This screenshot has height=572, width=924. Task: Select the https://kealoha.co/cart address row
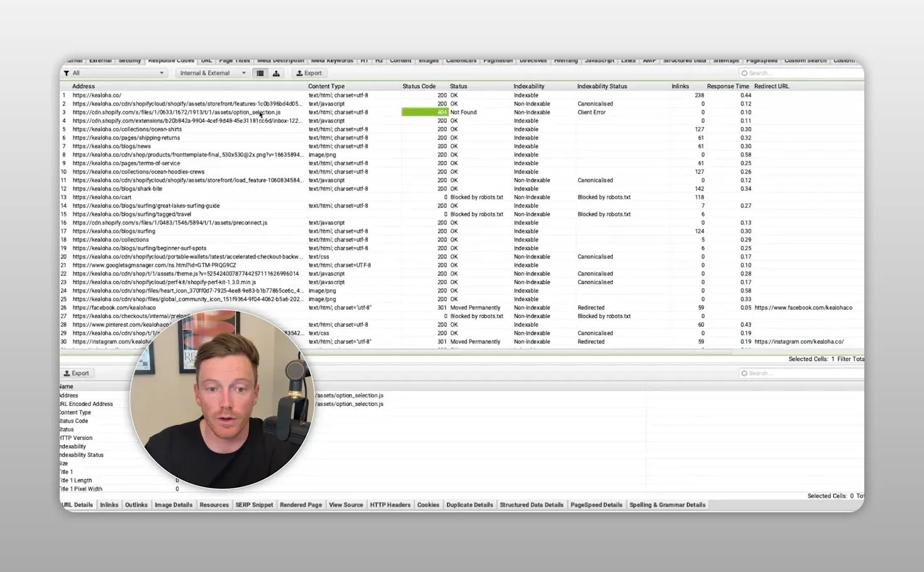[x=102, y=197]
